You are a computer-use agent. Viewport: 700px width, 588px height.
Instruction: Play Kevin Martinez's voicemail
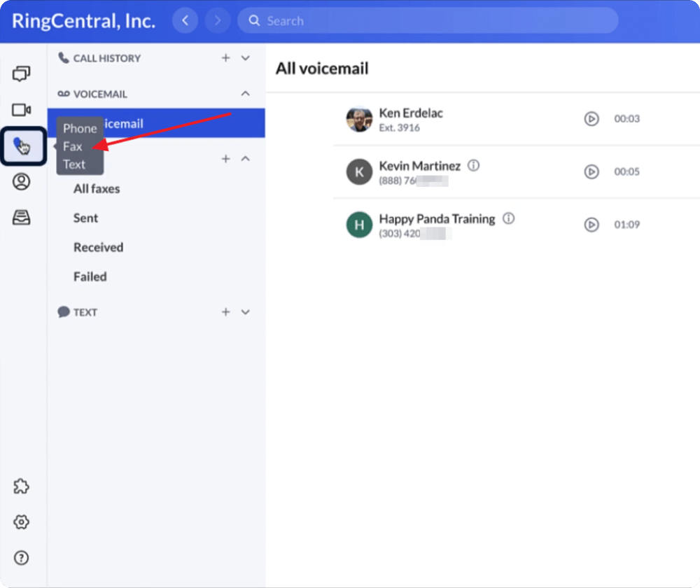click(x=591, y=172)
